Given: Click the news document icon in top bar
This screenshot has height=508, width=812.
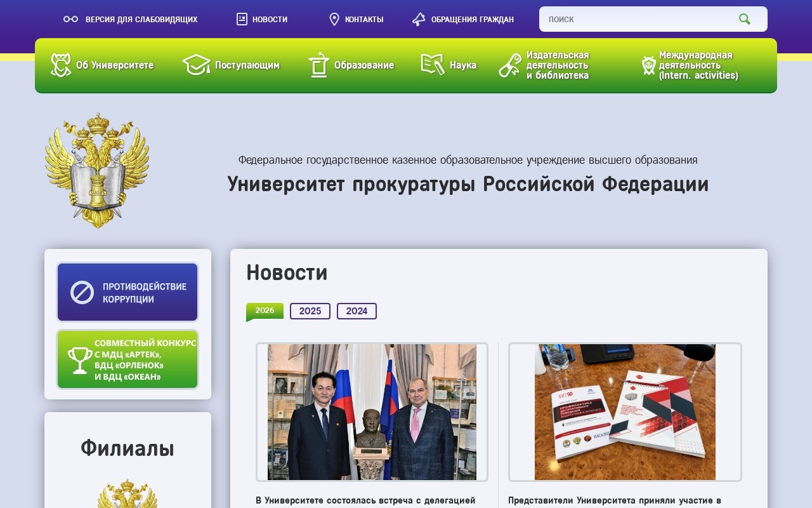Looking at the screenshot, I should click(x=242, y=19).
